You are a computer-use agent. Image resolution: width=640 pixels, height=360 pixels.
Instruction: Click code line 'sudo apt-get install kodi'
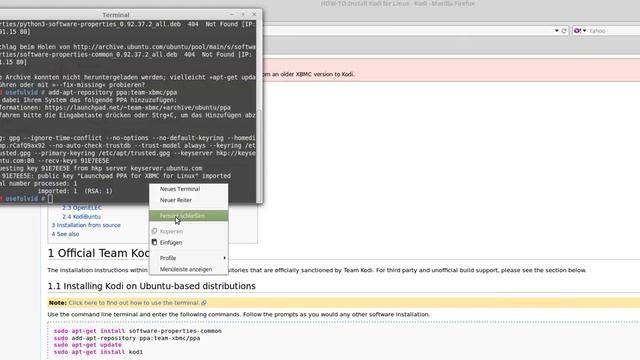pos(98,352)
